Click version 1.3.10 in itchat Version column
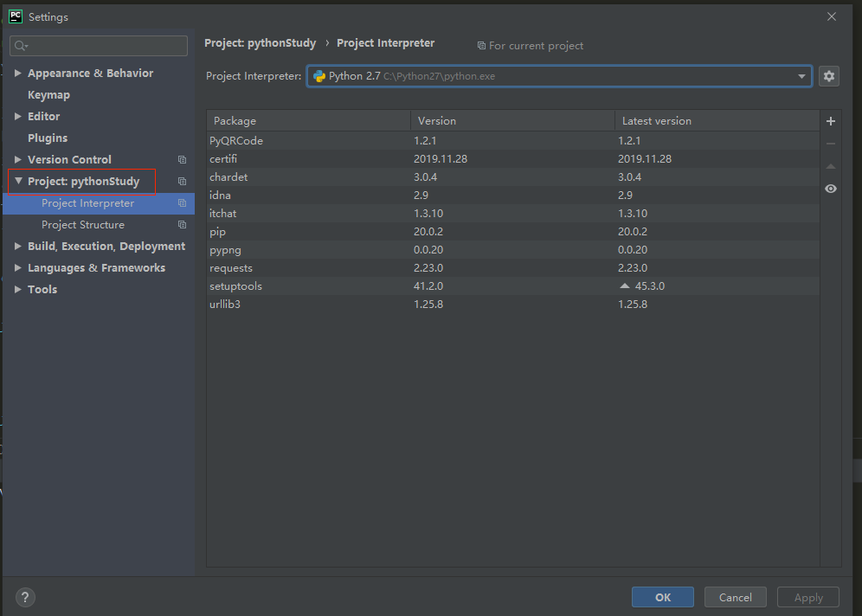Image resolution: width=862 pixels, height=616 pixels. [x=428, y=213]
